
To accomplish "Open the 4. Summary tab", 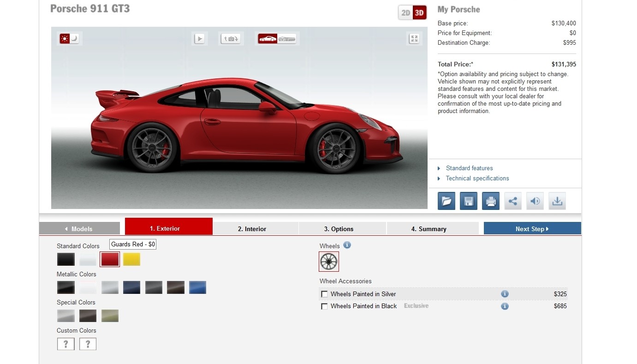I will [433, 228].
